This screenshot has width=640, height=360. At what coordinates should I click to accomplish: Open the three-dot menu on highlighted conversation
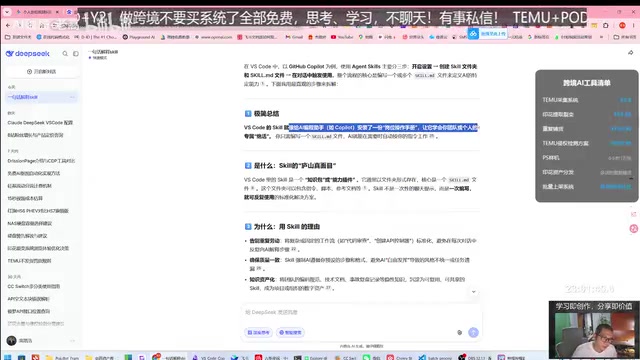(x=72, y=97)
